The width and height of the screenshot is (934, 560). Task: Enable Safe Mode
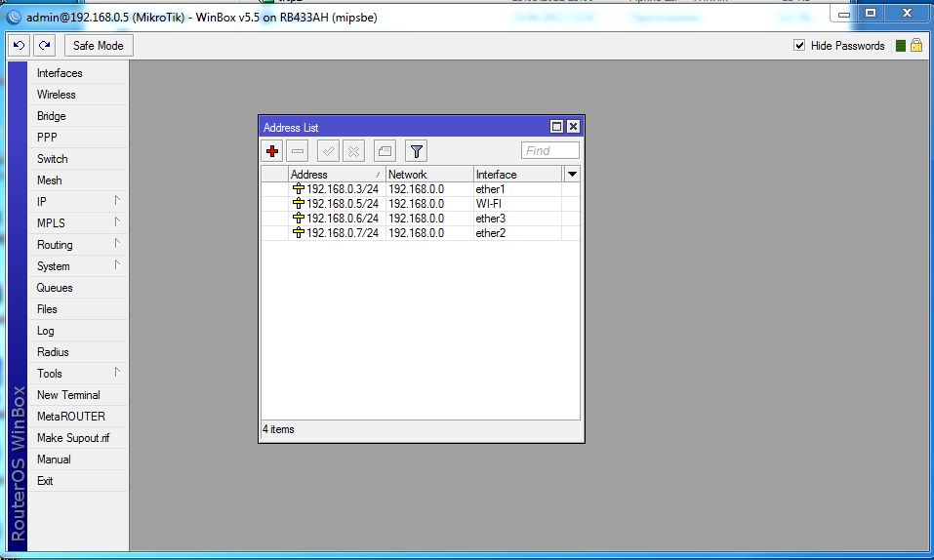[99, 45]
